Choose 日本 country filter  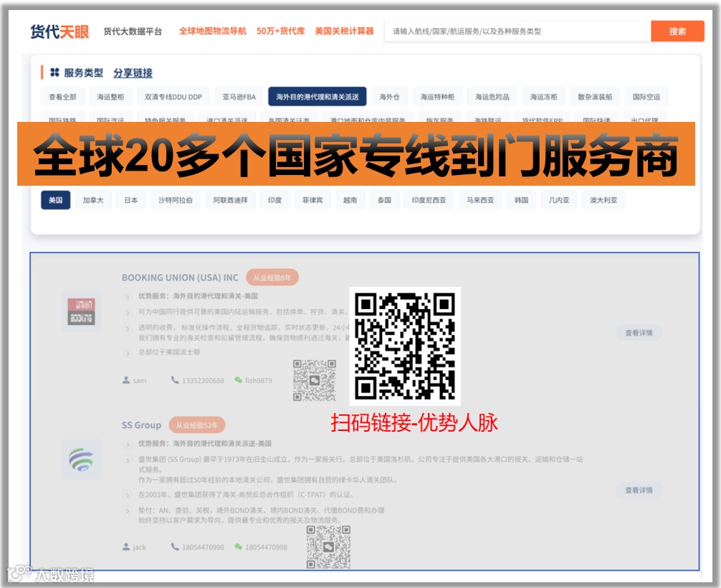(131, 200)
